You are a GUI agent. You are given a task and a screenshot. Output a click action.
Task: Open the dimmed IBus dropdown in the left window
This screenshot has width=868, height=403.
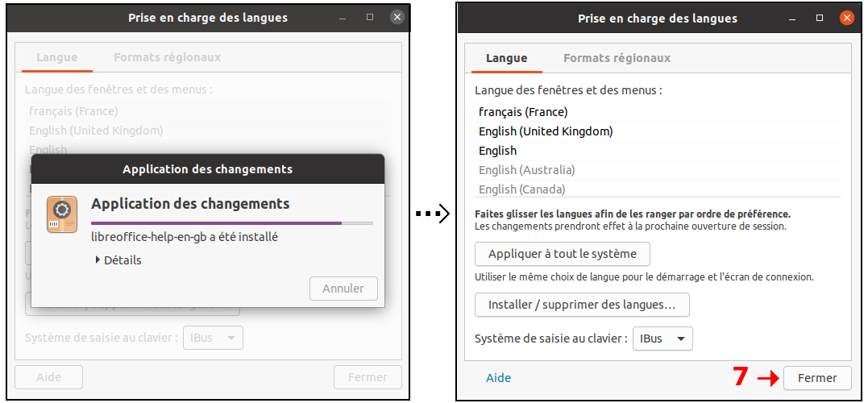213,337
